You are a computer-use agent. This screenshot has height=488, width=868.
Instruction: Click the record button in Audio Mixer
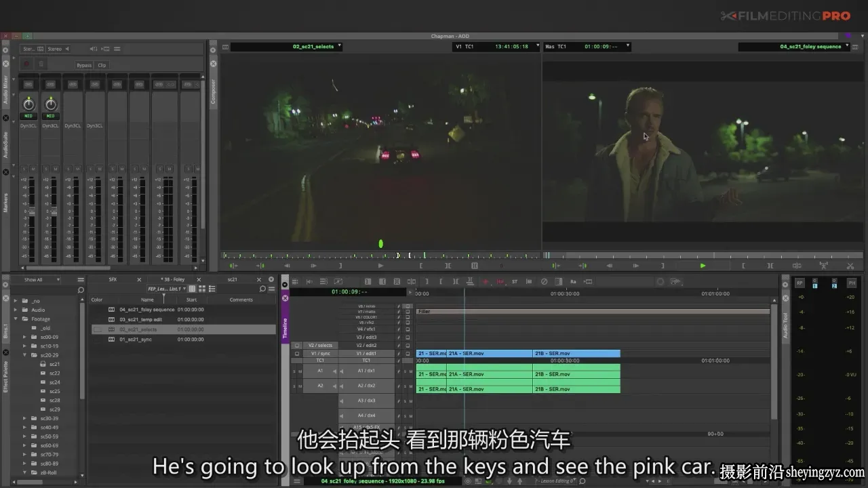pyautogui.click(x=27, y=64)
